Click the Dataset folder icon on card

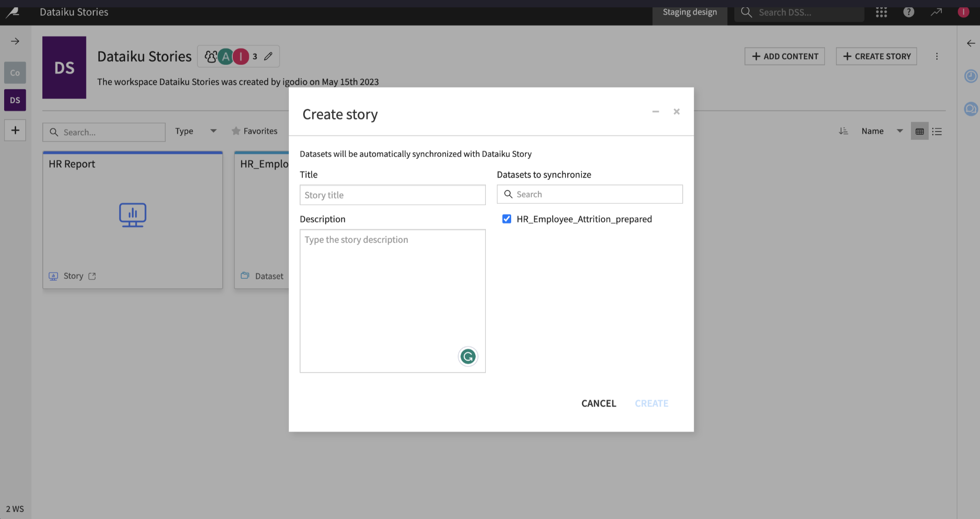pyautogui.click(x=245, y=276)
